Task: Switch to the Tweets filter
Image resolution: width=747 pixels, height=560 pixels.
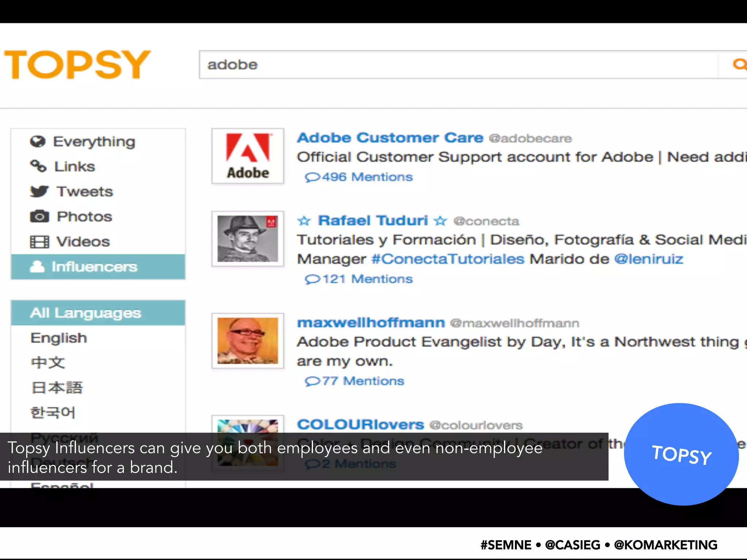Action: [x=98, y=191]
